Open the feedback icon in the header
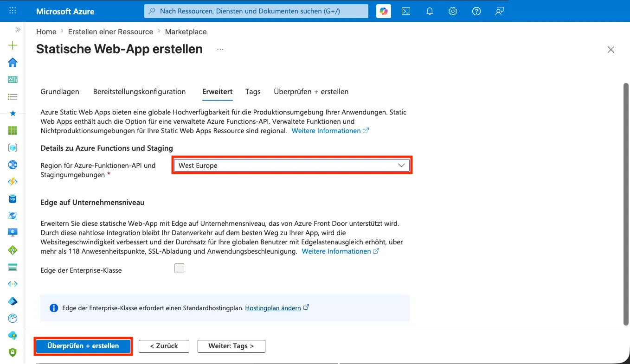The height and width of the screenshot is (364, 630). 500,11
